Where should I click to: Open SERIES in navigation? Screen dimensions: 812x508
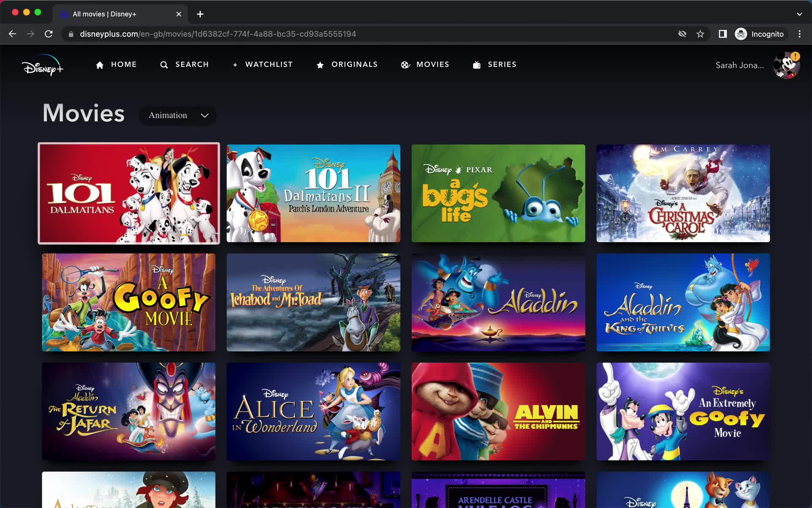click(502, 64)
